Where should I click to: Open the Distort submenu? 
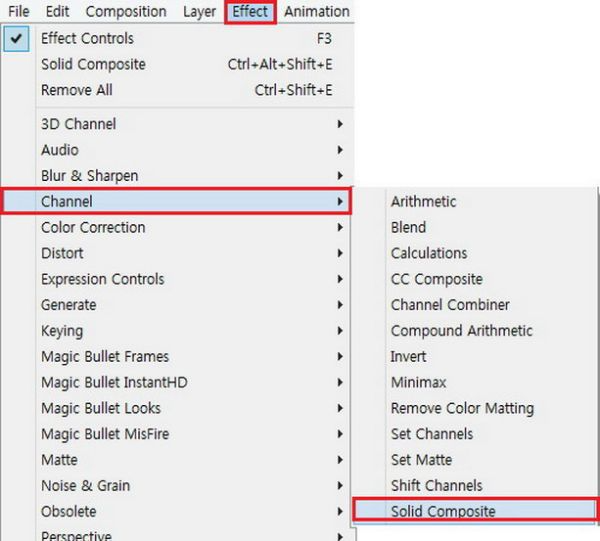click(62, 253)
